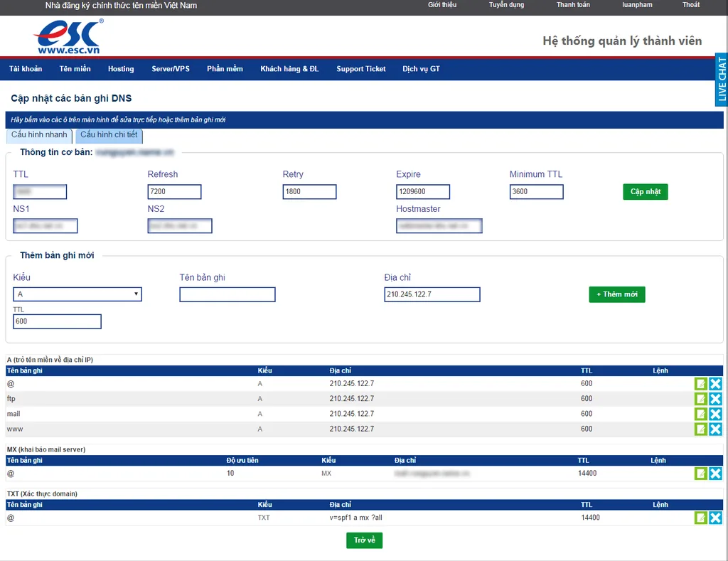Viewport: 728px width, 561px height.
Task: Delete the MX record entry
Action: point(715,474)
